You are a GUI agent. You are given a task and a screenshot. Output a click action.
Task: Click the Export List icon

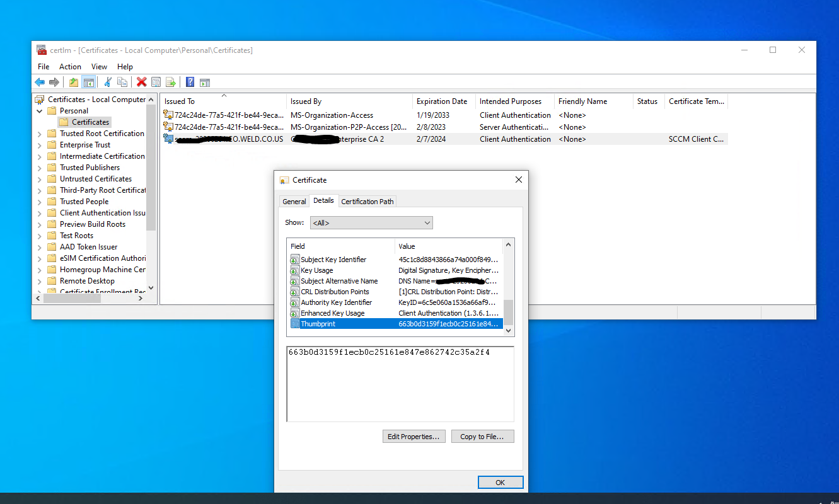coord(170,82)
